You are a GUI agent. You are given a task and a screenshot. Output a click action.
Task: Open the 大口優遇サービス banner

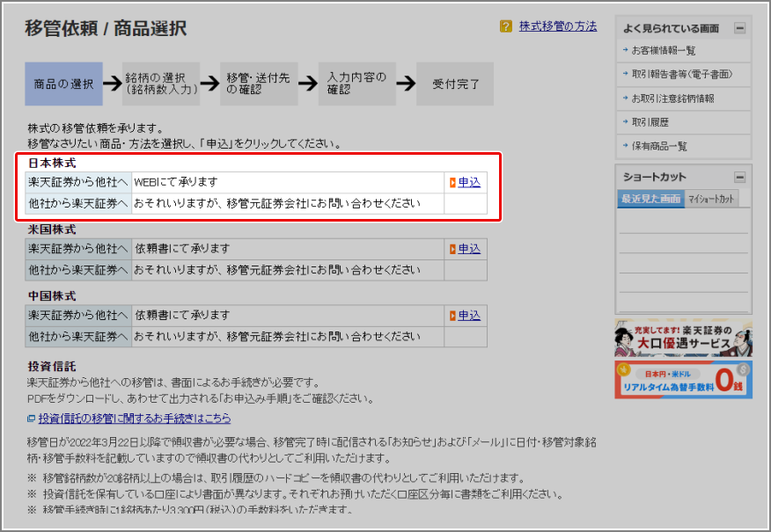click(684, 338)
